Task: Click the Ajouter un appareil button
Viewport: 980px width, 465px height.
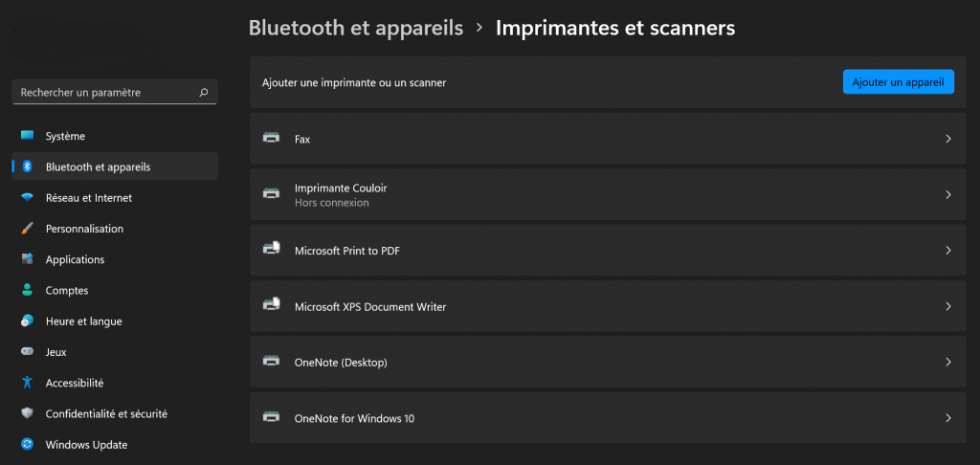Action: coord(898,82)
